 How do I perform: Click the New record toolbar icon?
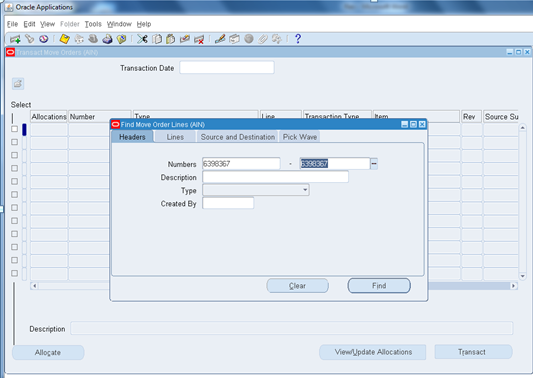[15, 39]
